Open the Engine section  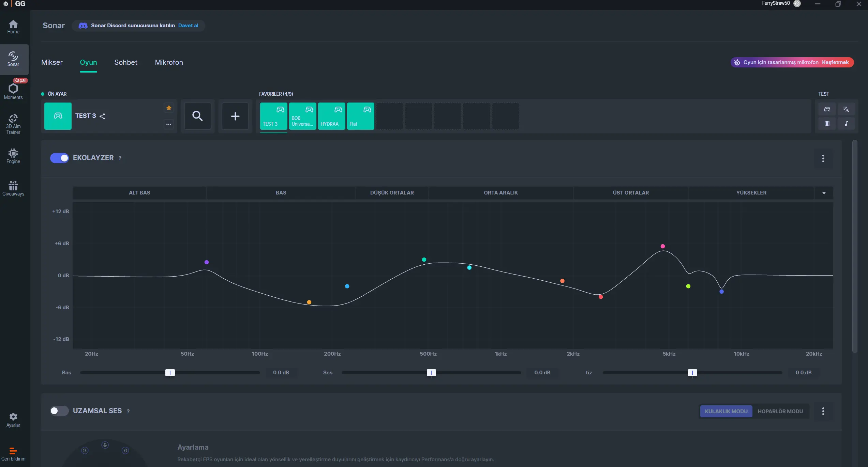click(13, 156)
